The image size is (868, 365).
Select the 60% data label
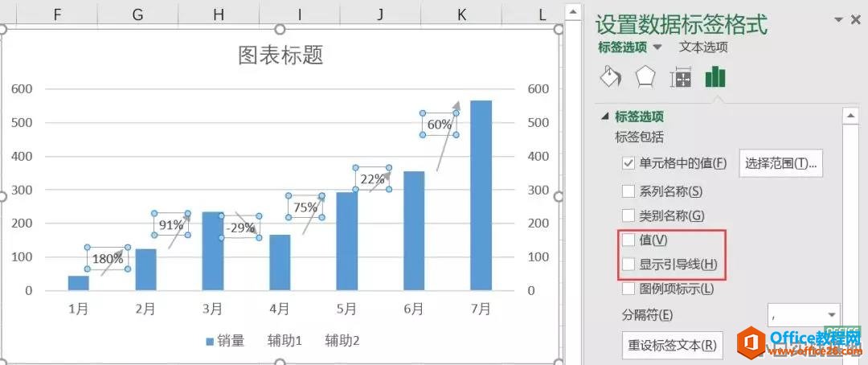click(440, 124)
